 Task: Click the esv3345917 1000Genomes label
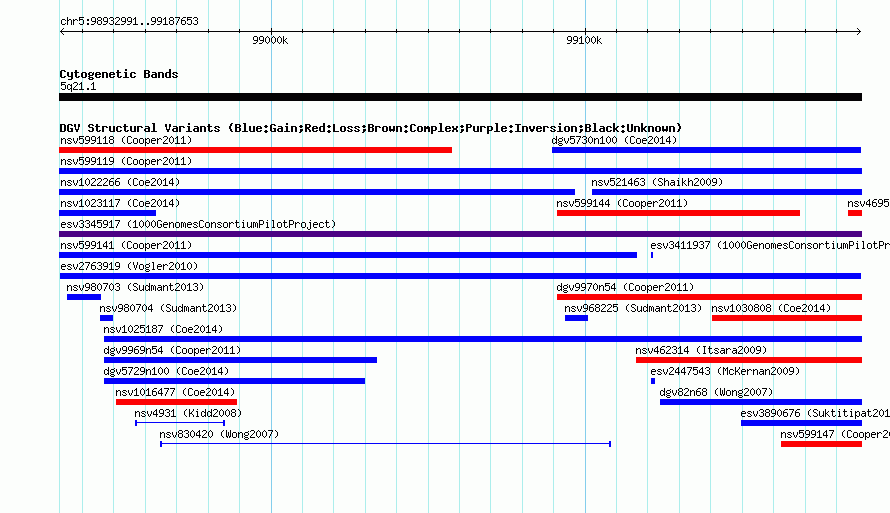(x=198, y=224)
